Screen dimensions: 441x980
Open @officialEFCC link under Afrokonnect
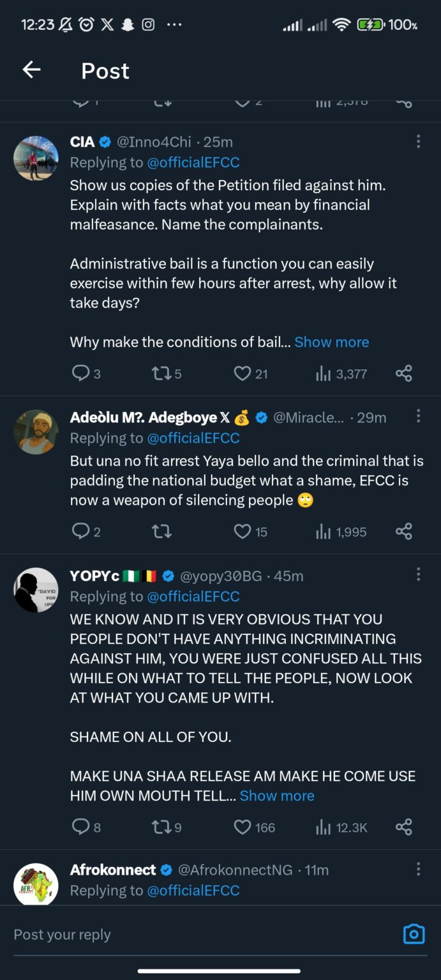pos(193,891)
